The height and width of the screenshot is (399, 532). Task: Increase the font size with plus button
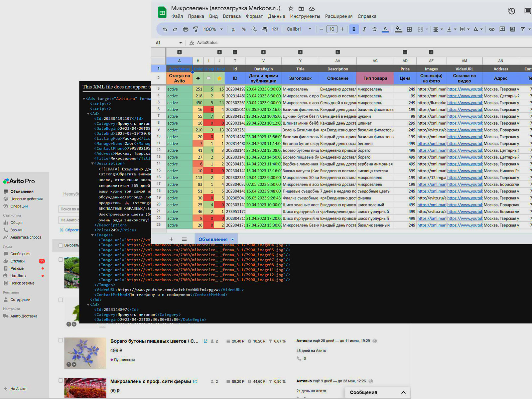tap(342, 29)
